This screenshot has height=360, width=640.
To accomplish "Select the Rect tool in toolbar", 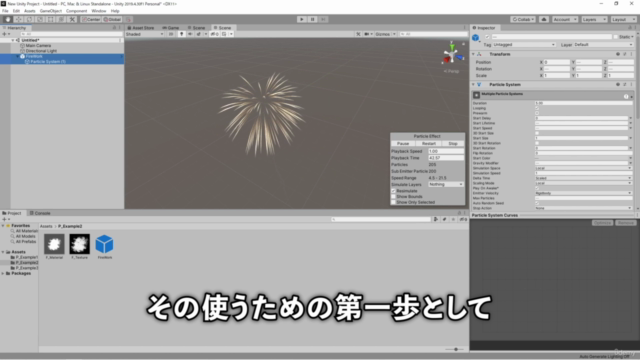I will point(51,19).
